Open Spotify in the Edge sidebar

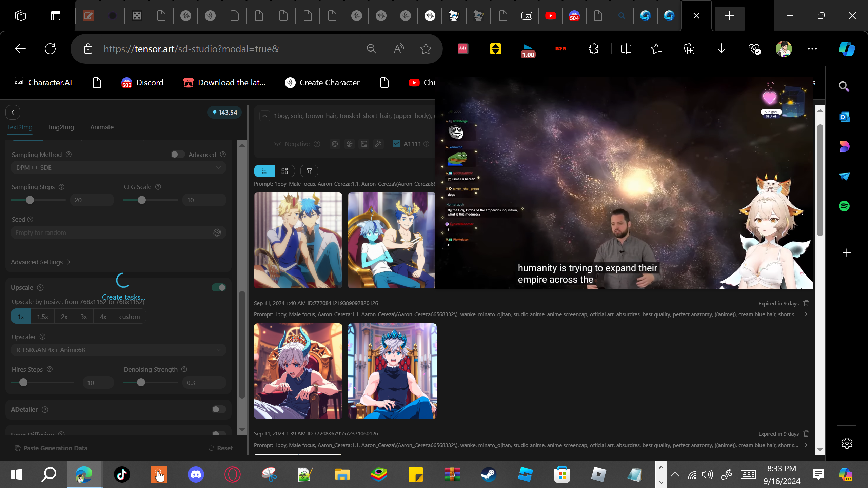point(844,206)
